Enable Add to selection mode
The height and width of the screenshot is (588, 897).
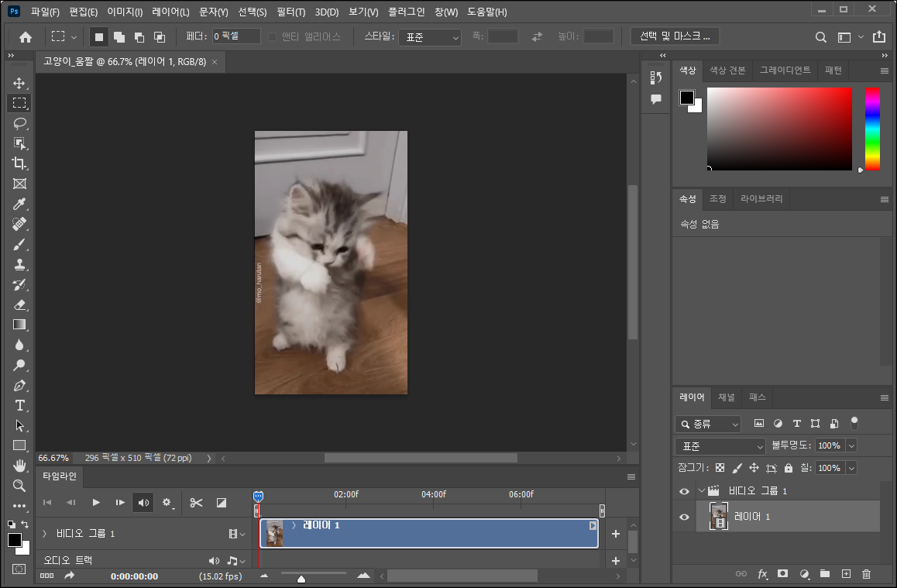pyautogui.click(x=119, y=37)
